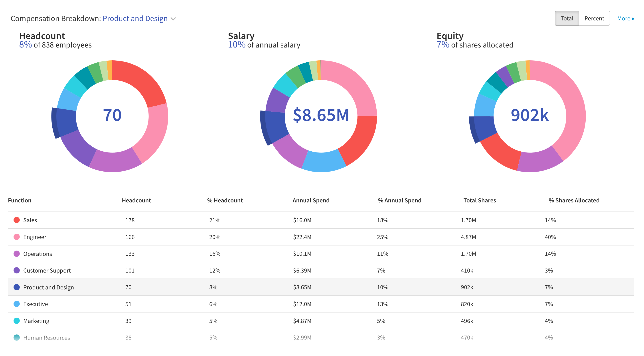Viewport: 644px width, 356px height.
Task: Select the Executive row label
Action: point(36,304)
